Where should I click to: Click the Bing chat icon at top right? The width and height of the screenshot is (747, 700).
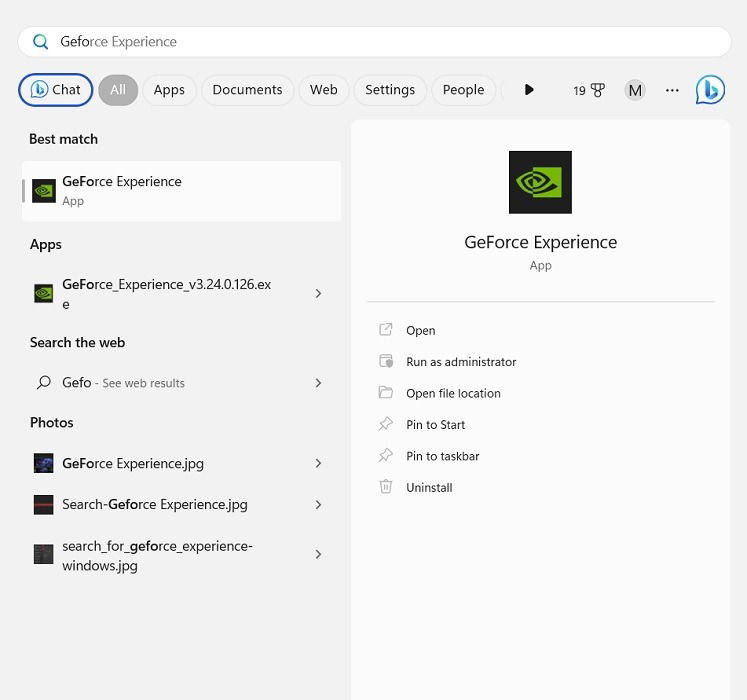click(x=710, y=90)
